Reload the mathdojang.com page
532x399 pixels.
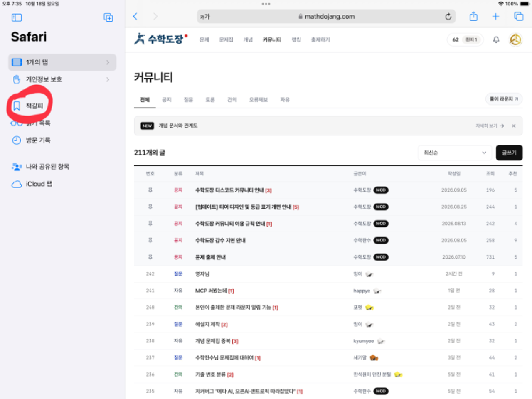click(x=448, y=17)
